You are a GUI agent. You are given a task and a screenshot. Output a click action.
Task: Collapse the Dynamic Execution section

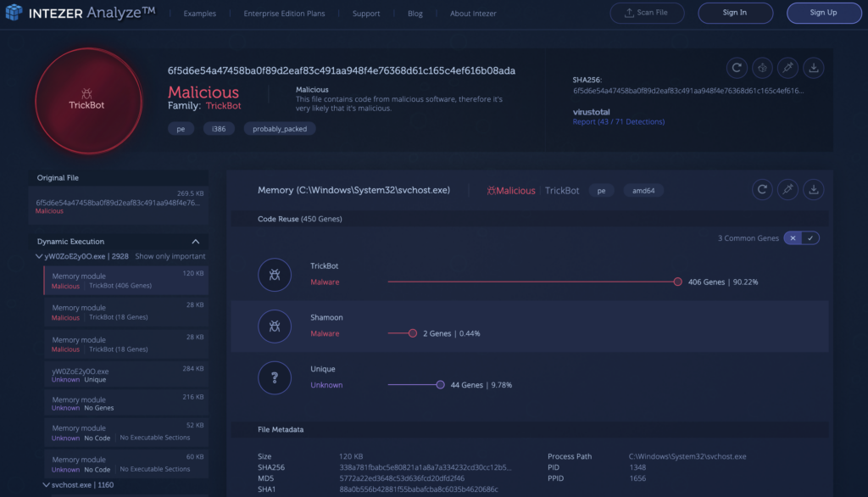196,242
